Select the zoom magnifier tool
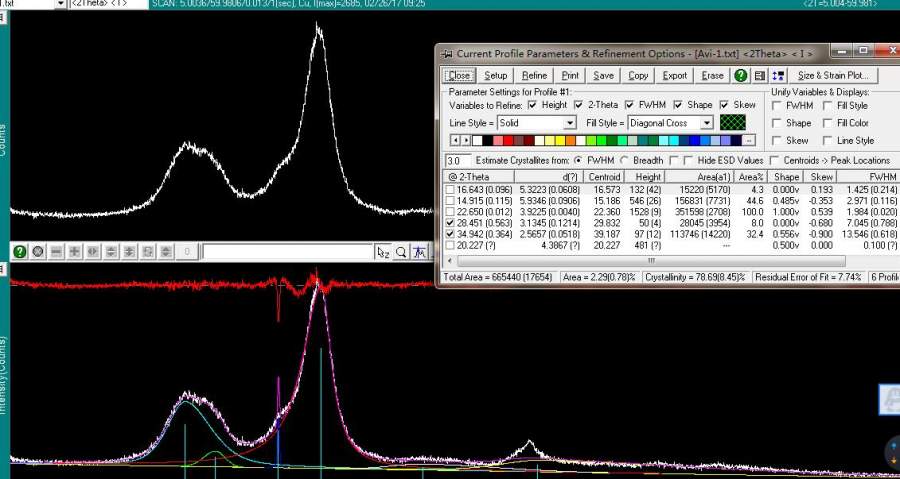 (x=401, y=253)
